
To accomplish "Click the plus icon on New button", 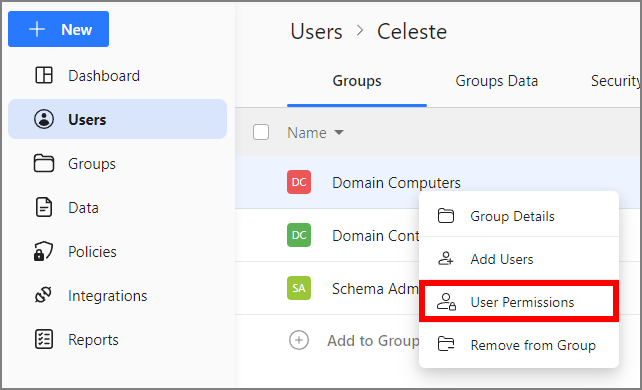I will (x=37, y=29).
